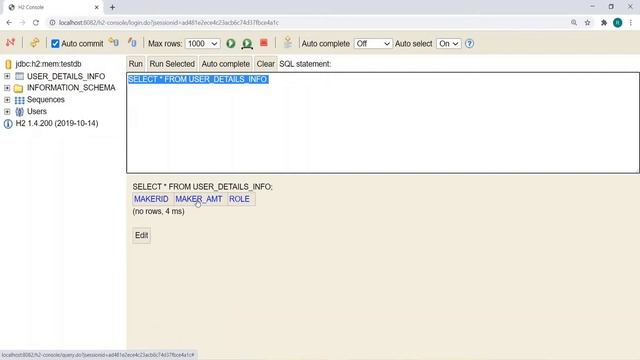Click the Users icon in tree
Image resolution: width=640 pixels, height=360 pixels.
coord(19,112)
